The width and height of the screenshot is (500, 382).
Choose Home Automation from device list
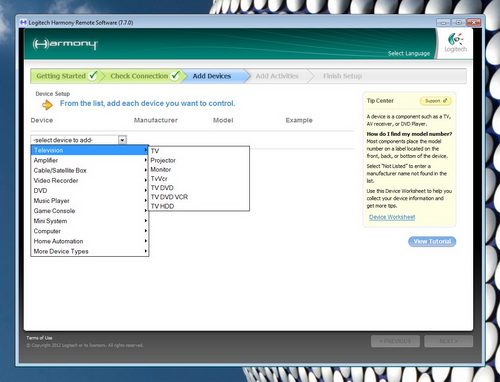[x=90, y=241]
